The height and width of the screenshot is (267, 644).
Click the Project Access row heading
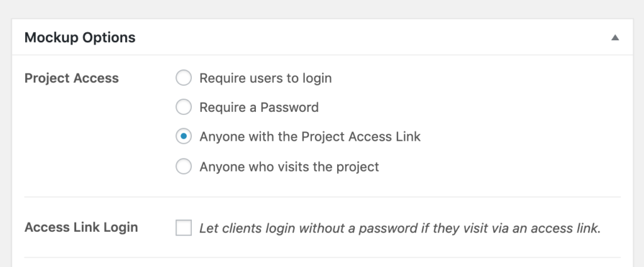pos(72,79)
